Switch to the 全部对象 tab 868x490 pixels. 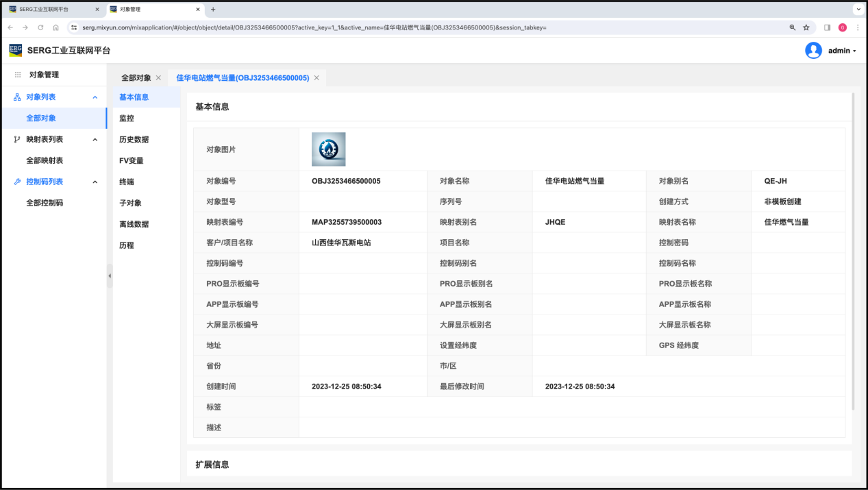(136, 78)
